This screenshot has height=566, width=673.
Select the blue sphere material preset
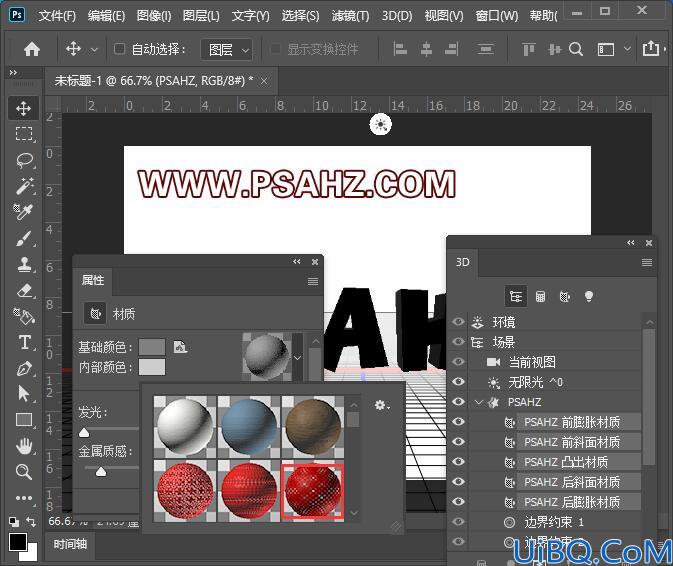[x=249, y=426]
